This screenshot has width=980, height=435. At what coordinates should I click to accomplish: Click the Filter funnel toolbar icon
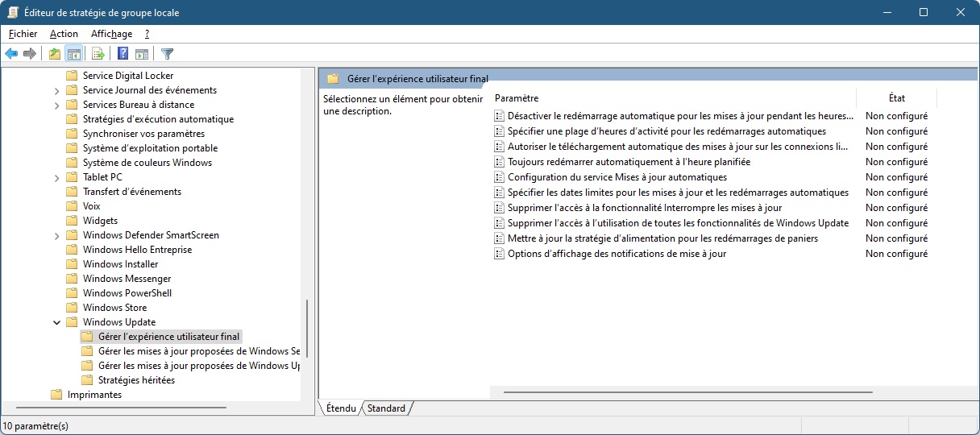(x=167, y=54)
